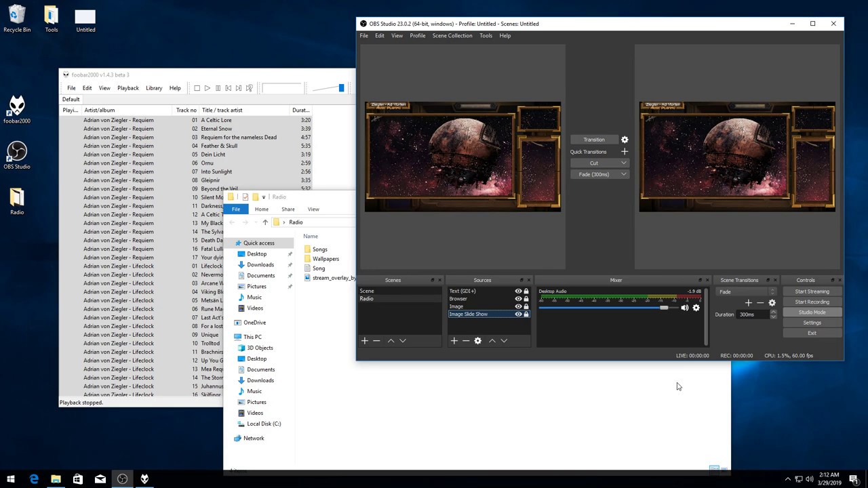The image size is (868, 488).
Task: Toggle visibility of Image Slide Show source
Action: 518,314
